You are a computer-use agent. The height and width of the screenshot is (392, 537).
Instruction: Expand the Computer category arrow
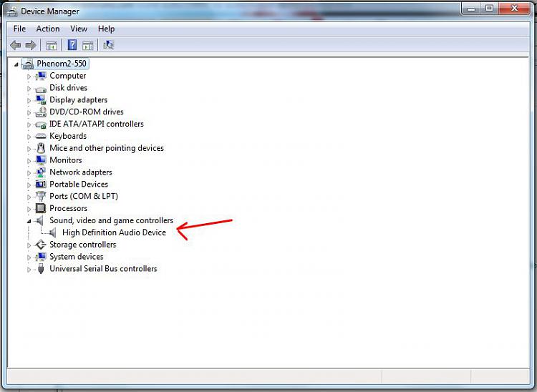pyautogui.click(x=29, y=77)
